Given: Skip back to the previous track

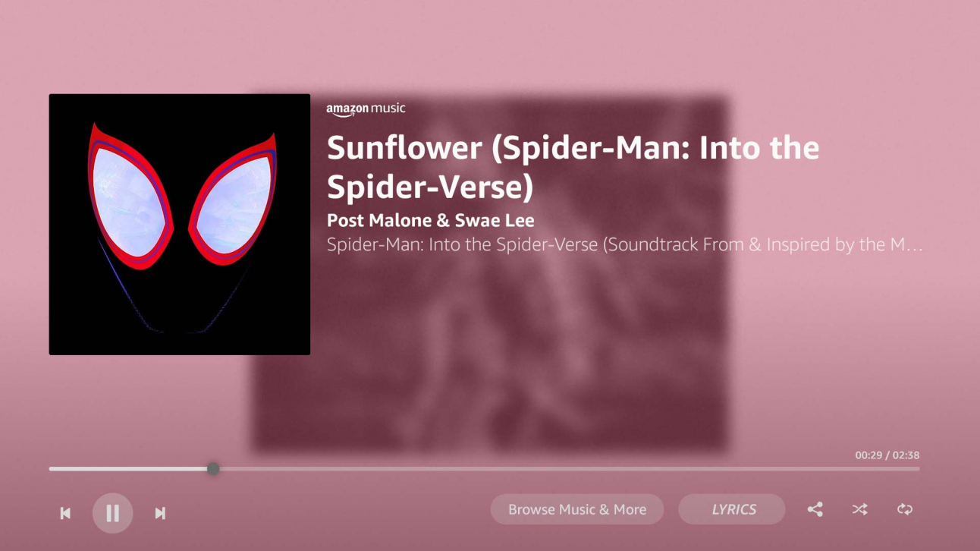Looking at the screenshot, I should coord(65,514).
